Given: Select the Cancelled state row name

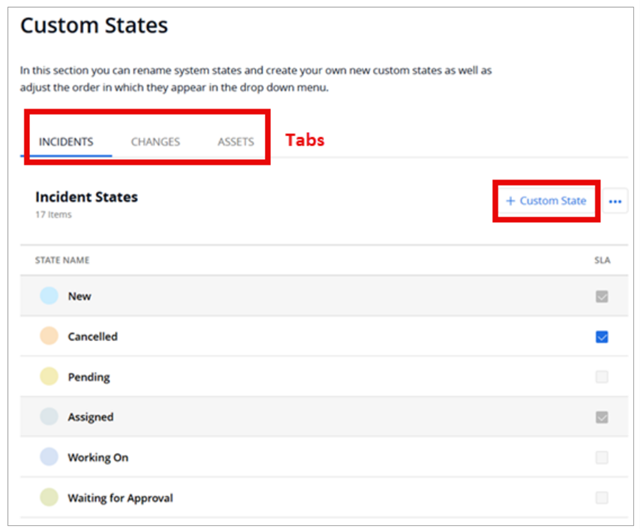Looking at the screenshot, I should 92,337.
